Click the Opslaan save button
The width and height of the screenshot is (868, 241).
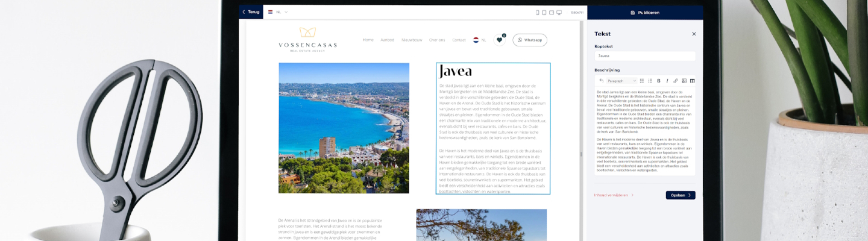click(680, 195)
